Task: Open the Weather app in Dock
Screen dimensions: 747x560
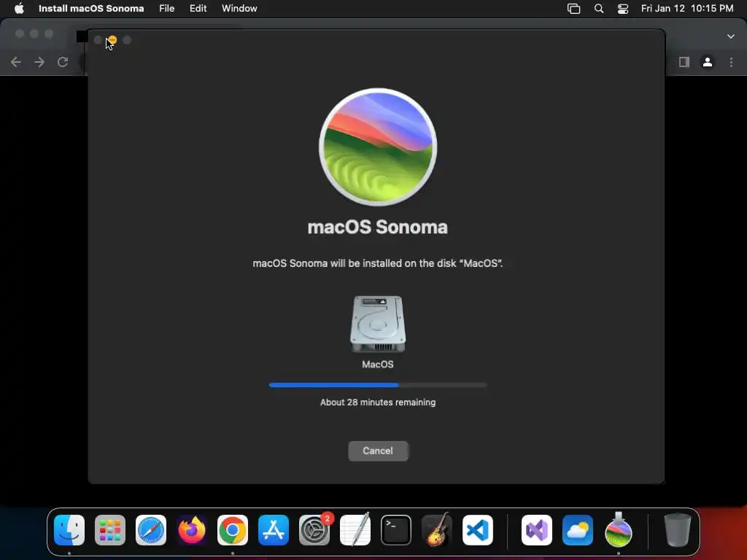Action: pos(578,530)
